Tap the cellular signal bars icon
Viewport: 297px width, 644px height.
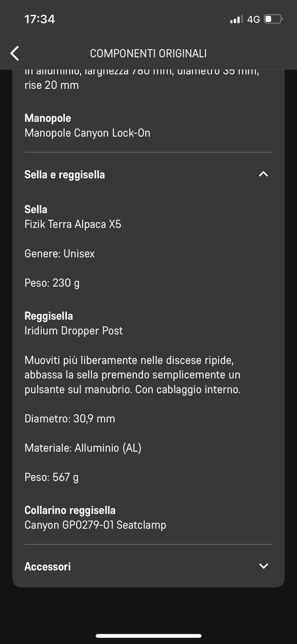236,19
